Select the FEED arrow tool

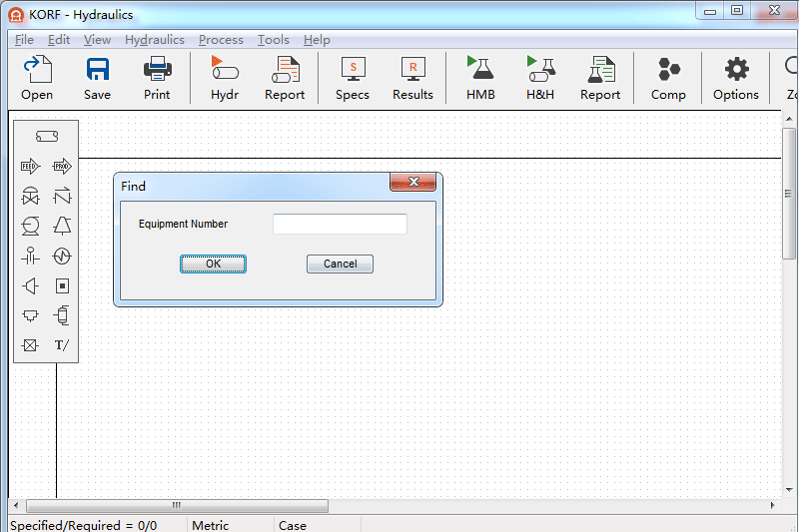coord(31,166)
